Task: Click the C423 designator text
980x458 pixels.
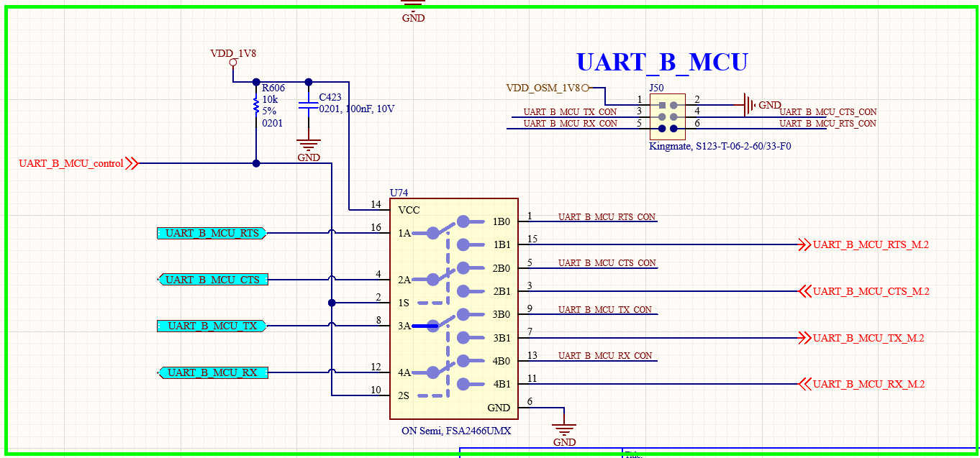Action: coord(330,97)
